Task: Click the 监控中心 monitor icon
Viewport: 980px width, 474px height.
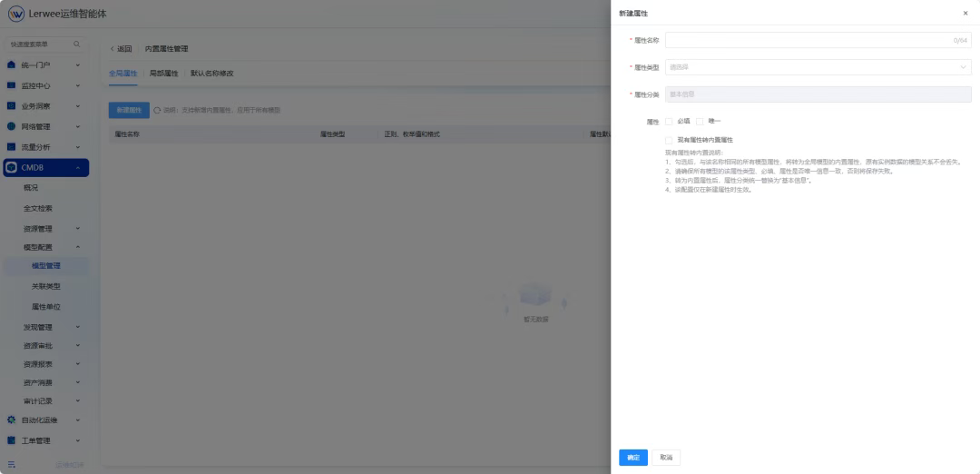Action: [x=12, y=85]
